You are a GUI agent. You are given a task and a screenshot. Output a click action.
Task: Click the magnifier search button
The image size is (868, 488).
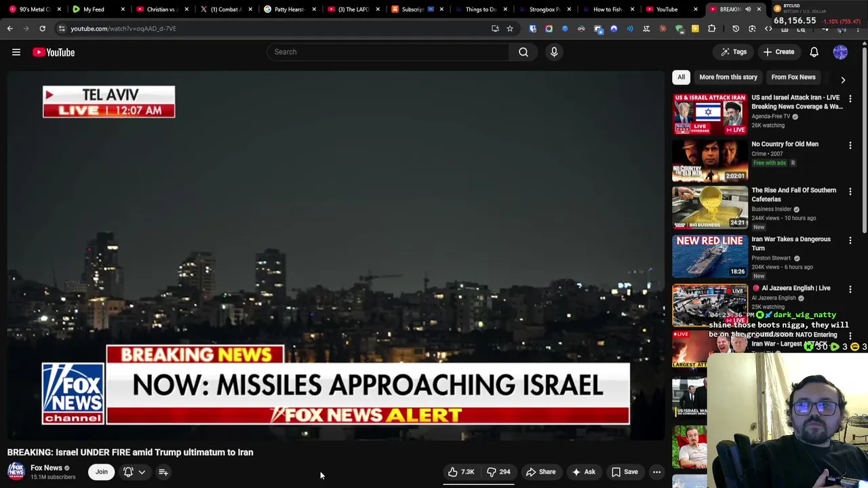tap(524, 52)
